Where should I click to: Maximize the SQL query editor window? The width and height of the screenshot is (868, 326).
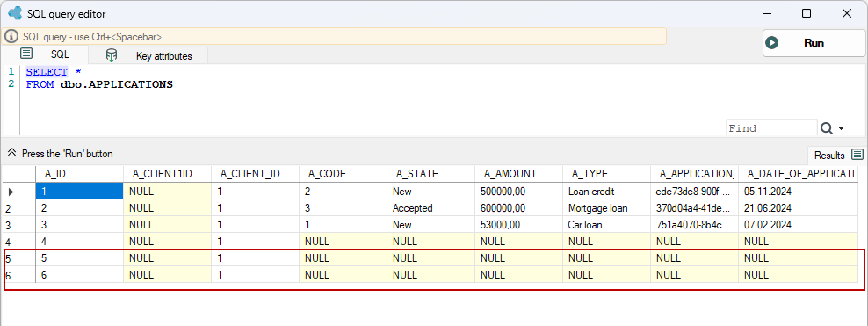(807, 14)
